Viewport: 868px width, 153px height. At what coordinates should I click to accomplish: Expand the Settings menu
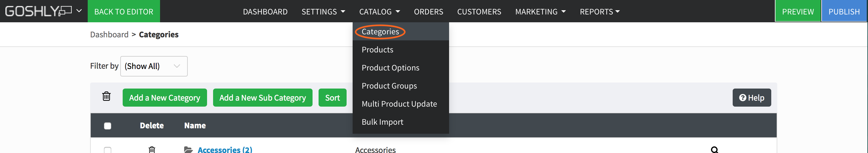pyautogui.click(x=323, y=12)
